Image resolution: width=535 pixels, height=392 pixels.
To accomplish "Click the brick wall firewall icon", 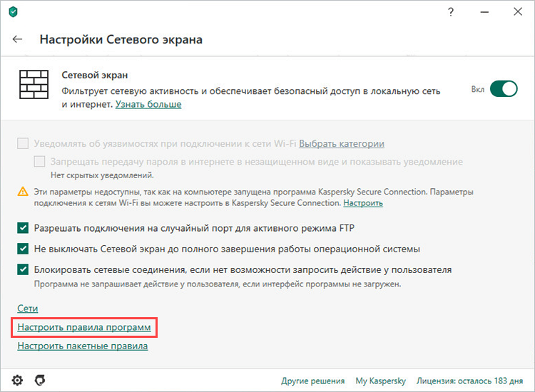I will 34,84.
